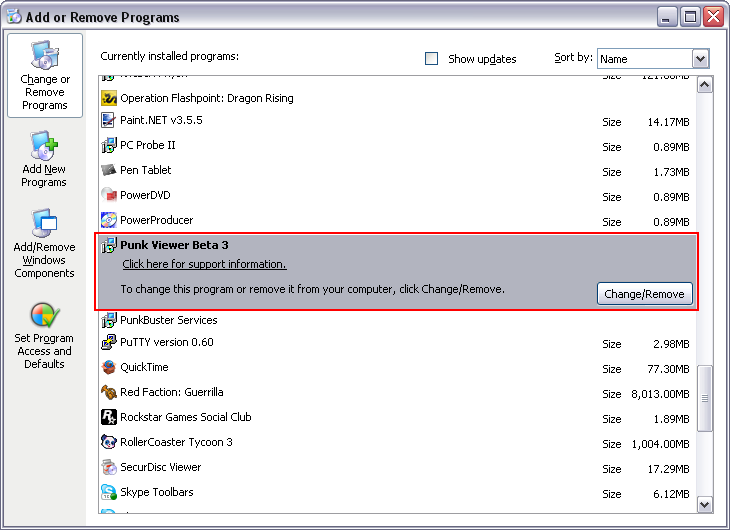Click the 6.12MB size of Skype Toolbars
This screenshot has width=730, height=530.
pos(671,494)
